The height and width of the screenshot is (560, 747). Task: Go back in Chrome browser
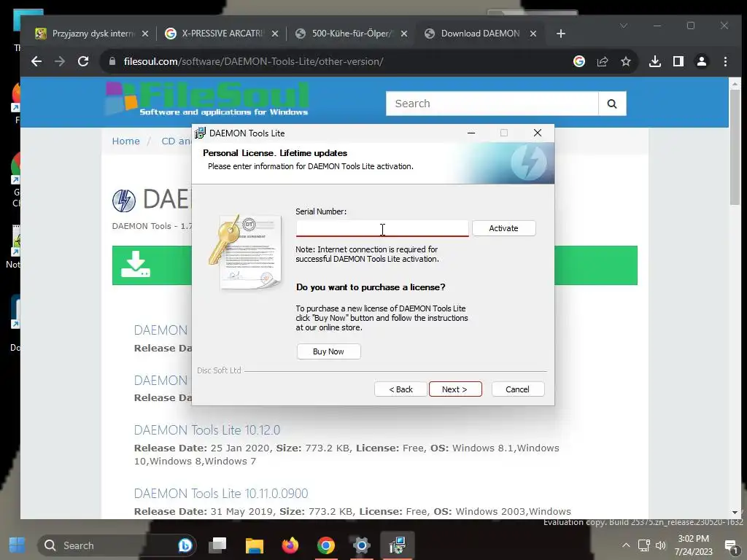36,61
